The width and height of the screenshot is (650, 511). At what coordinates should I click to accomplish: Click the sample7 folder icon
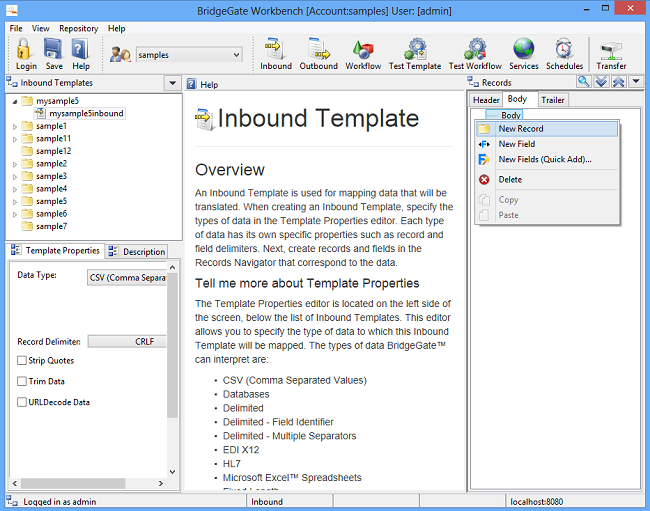[27, 226]
